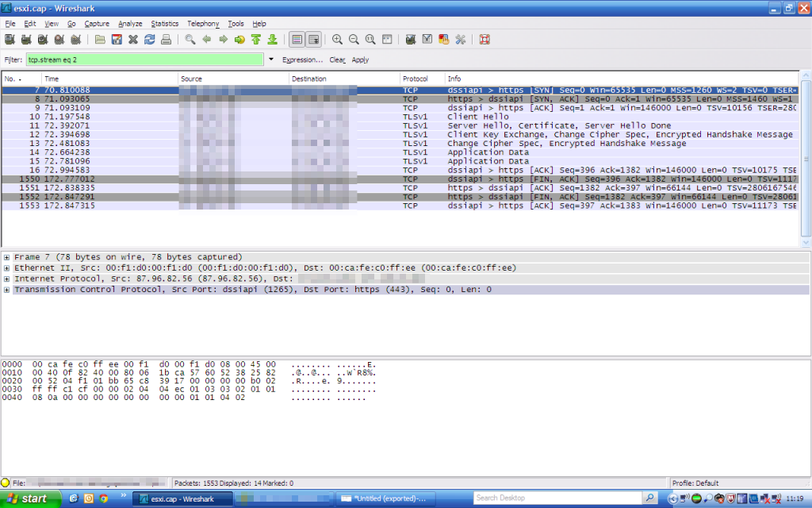Toggle packet list colorization

point(297,40)
